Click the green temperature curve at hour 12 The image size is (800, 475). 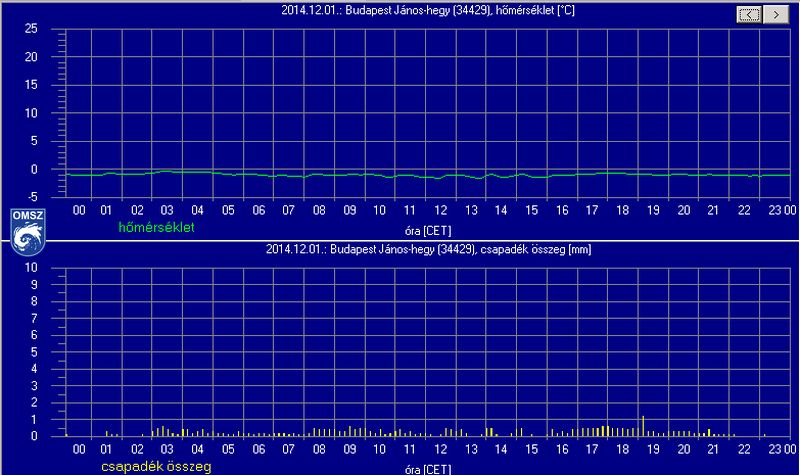440,177
